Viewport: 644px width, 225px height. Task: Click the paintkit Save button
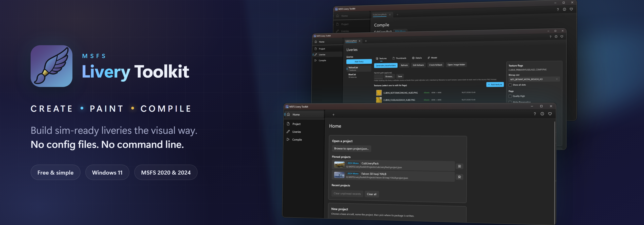[400, 77]
